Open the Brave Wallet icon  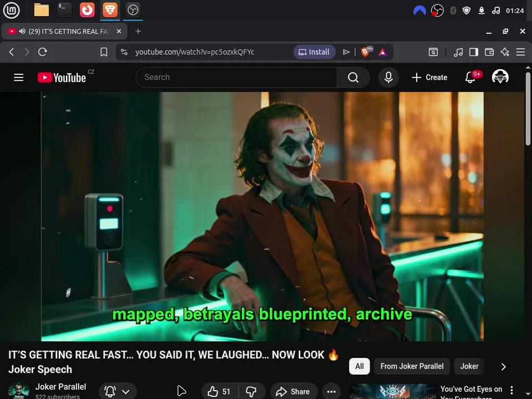click(489, 52)
